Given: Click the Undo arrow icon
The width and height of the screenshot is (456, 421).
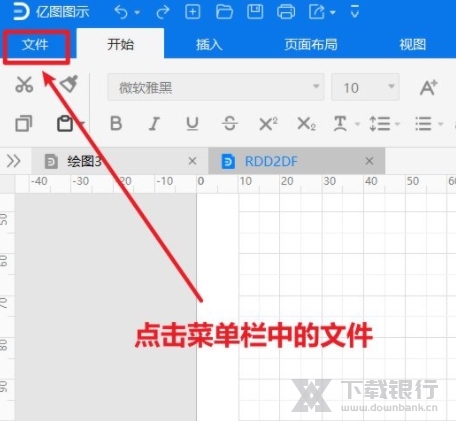Looking at the screenshot, I should coord(121,12).
